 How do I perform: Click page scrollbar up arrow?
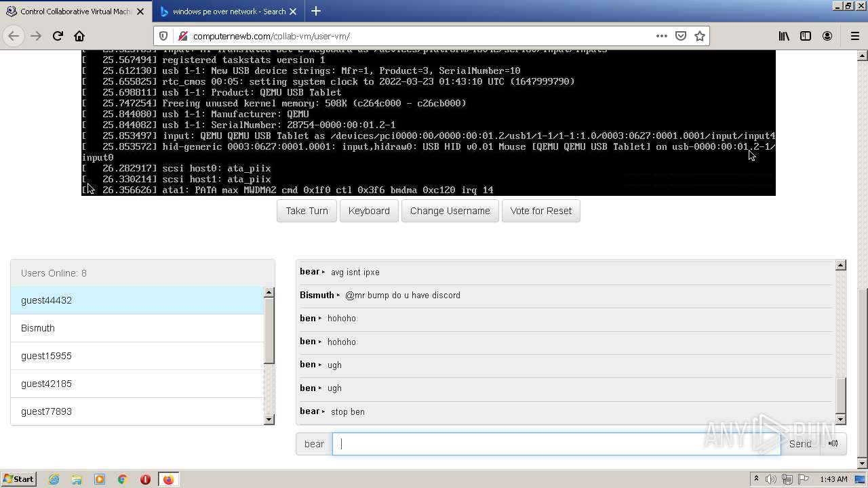tap(863, 56)
